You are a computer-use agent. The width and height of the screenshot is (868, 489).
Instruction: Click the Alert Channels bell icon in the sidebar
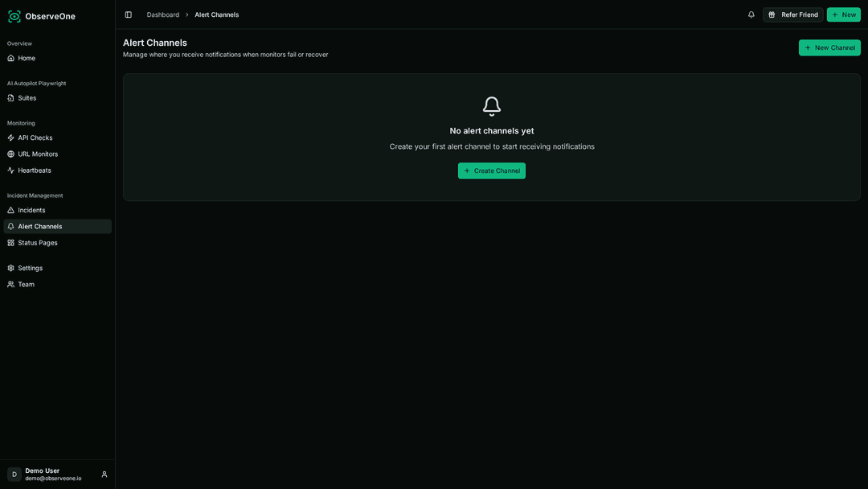click(10, 227)
